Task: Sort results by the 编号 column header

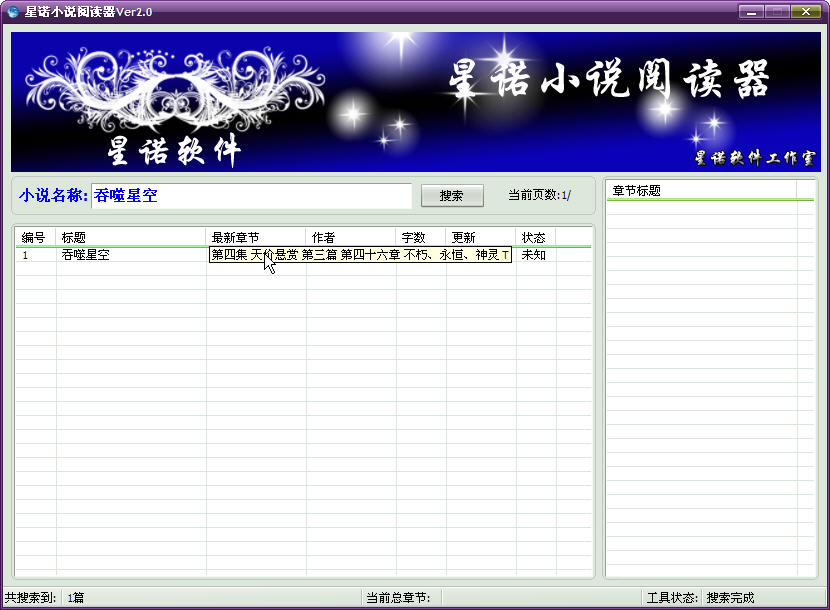Action: [35, 238]
